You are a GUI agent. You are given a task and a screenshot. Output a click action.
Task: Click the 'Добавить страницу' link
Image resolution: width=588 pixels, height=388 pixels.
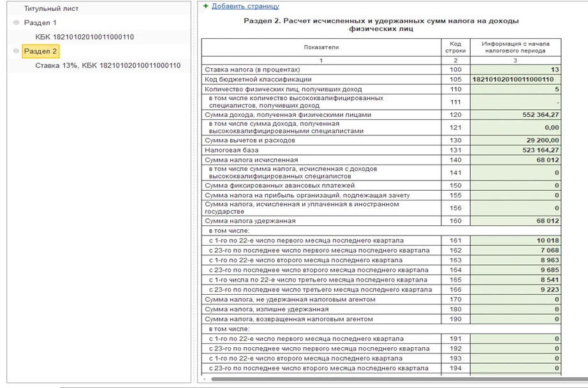point(246,6)
